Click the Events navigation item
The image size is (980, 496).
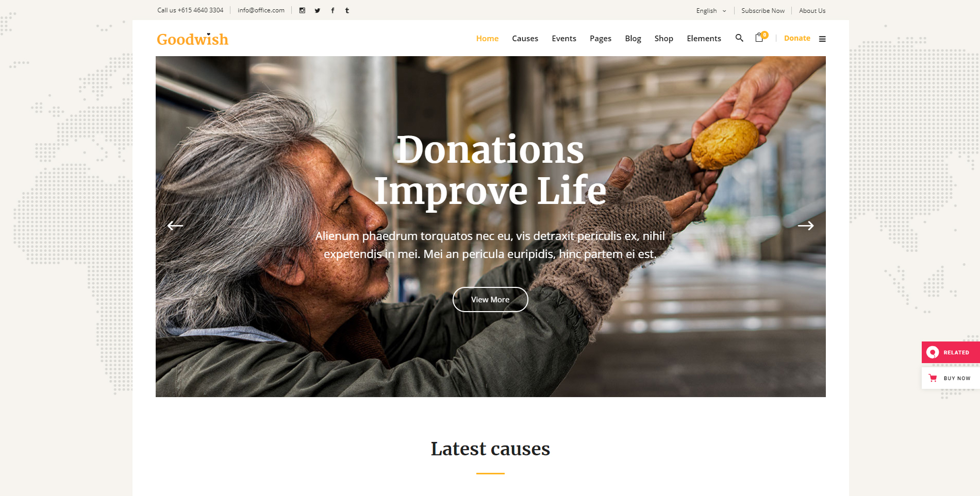[x=564, y=39]
